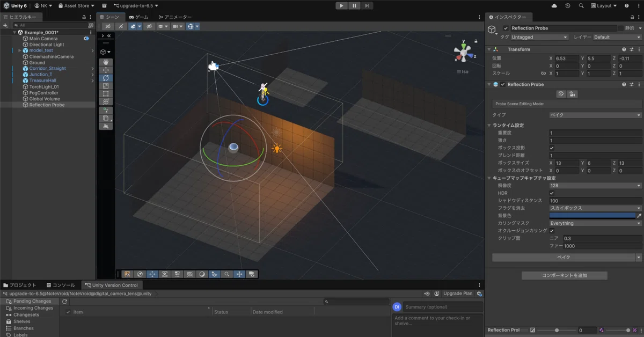Toggle the オクルージョンカリング checkbox
The height and width of the screenshot is (337, 644).
point(552,231)
